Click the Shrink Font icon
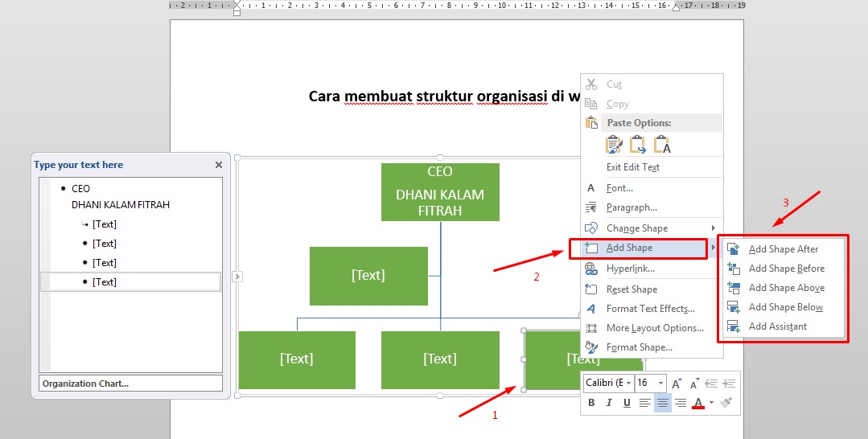Viewport: 868px width, 439px height. click(693, 384)
